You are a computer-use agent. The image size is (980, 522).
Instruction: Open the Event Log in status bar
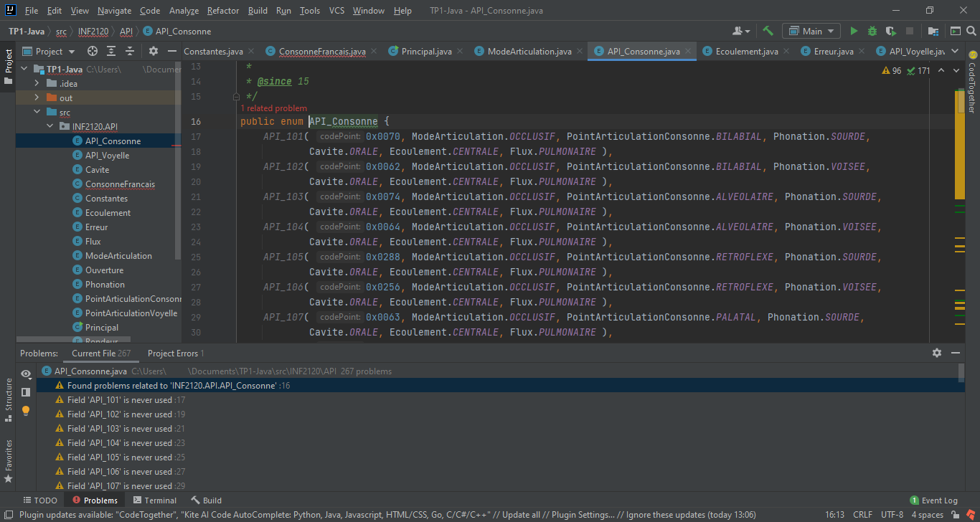tap(933, 500)
